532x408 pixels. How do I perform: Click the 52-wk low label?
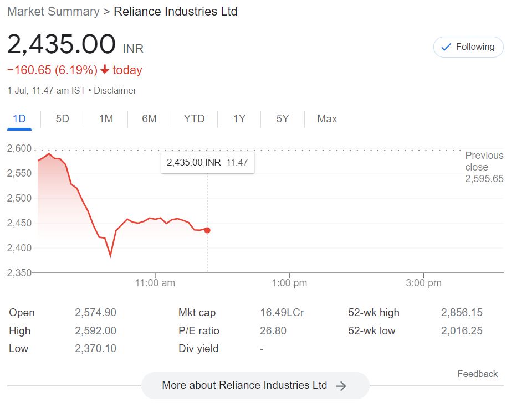point(372,330)
